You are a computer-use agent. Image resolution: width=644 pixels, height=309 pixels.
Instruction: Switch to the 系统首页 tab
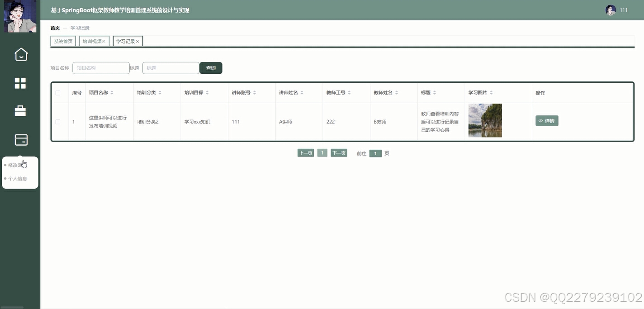tap(63, 41)
